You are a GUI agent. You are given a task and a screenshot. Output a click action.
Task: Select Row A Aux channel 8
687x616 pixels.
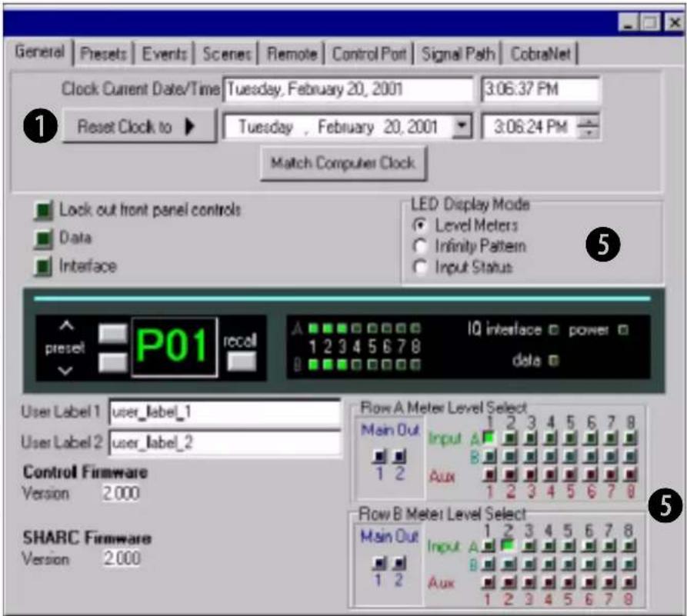click(630, 474)
